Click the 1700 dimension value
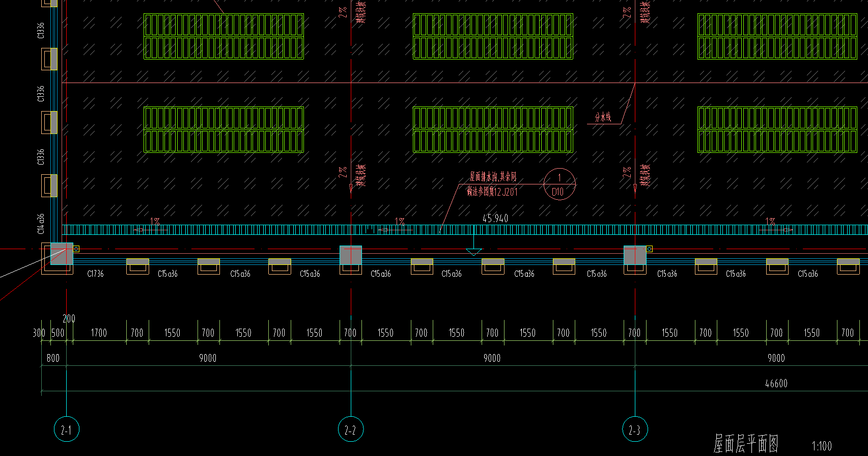The width and height of the screenshot is (868, 456). [99, 333]
